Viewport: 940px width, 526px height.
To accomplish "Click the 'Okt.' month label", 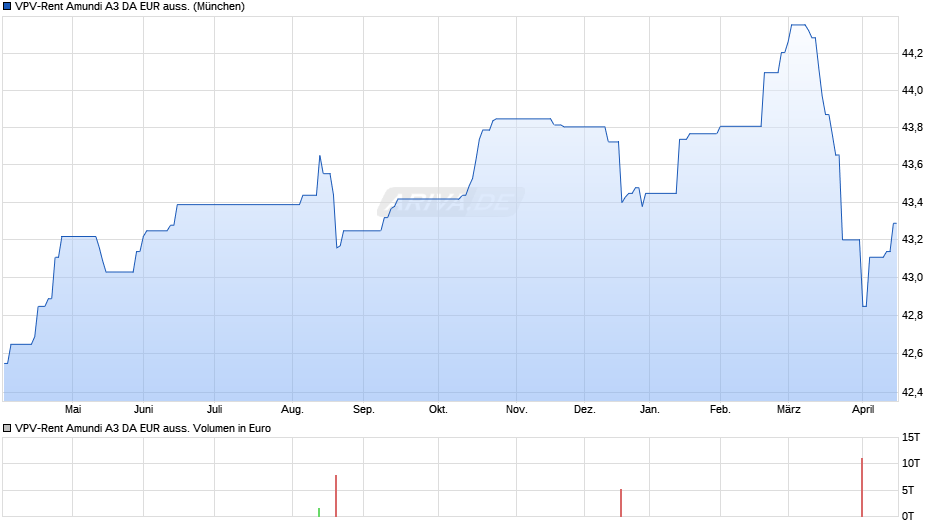I will coord(438,409).
